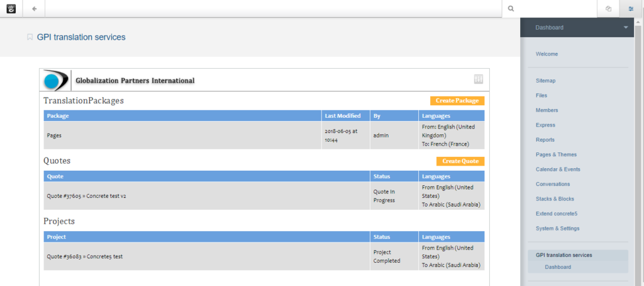Open Quote #37605 Concrete test v2
Viewport: 644px width, 286px height.
[x=86, y=196]
